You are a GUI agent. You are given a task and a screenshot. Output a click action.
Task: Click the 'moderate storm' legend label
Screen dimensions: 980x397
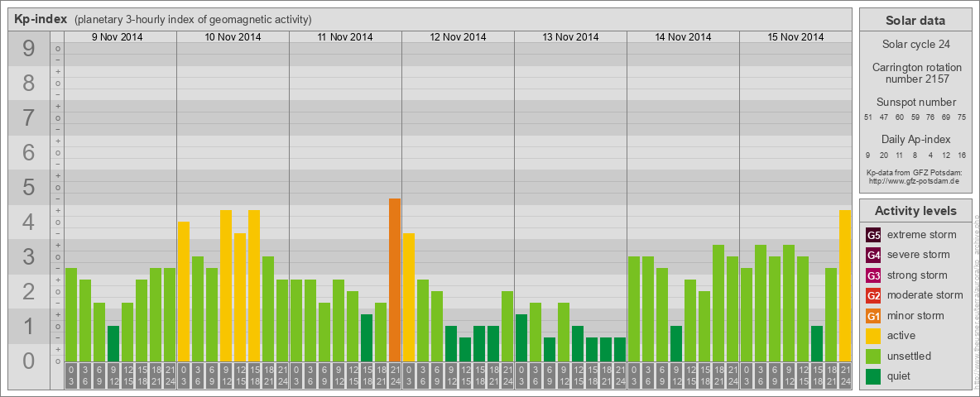(925, 295)
